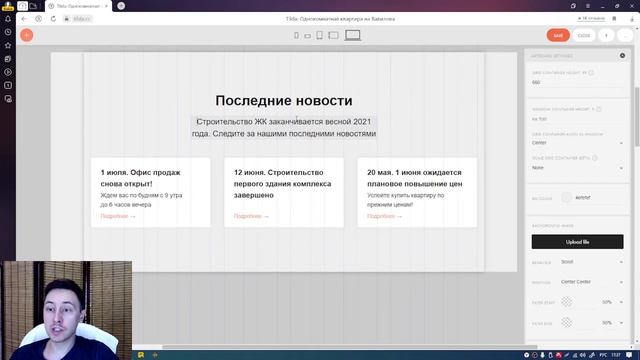Pick the background color swatch
This screenshot has height=360, width=640.
[567, 198]
